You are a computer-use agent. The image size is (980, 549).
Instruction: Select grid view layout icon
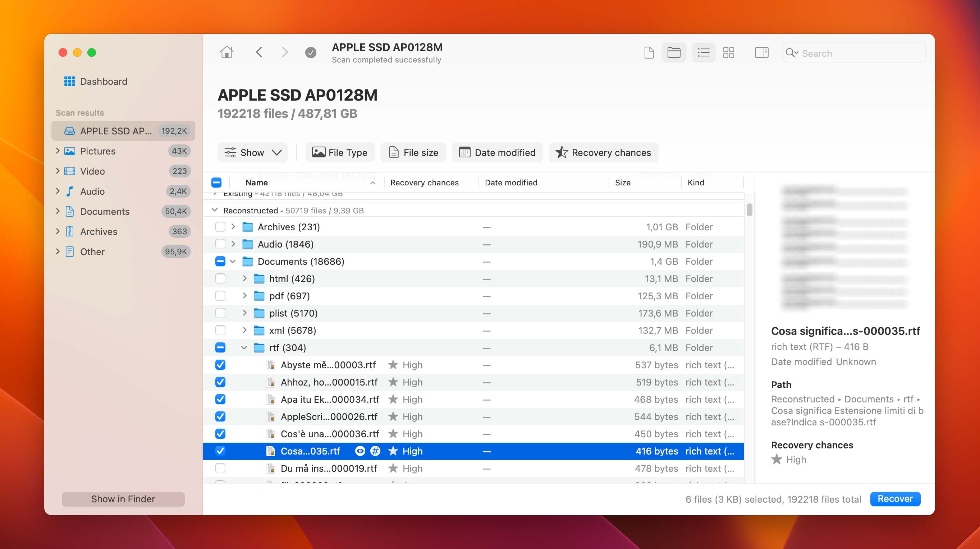pyautogui.click(x=729, y=52)
